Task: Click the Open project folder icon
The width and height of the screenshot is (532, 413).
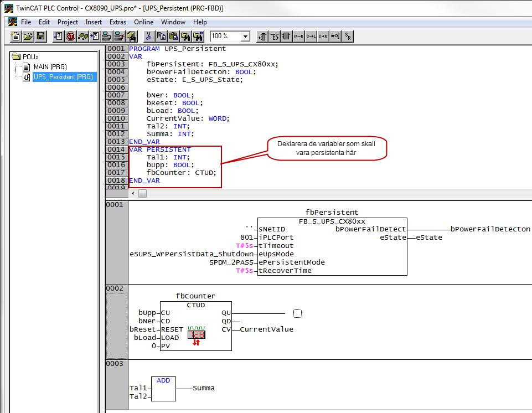Action: [28, 36]
